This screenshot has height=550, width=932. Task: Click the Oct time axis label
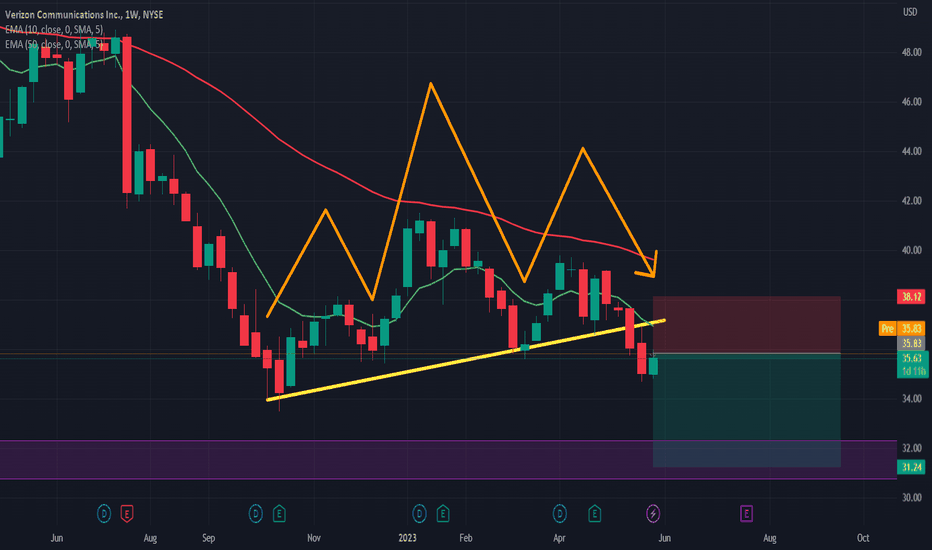[x=863, y=538]
